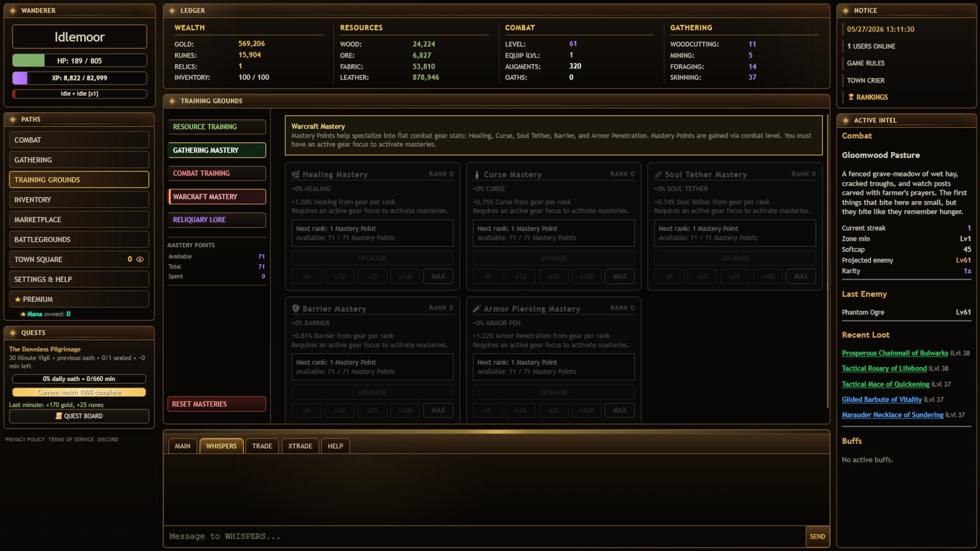
Task: Click the Barrier Mastery shield icon
Action: 296,308
